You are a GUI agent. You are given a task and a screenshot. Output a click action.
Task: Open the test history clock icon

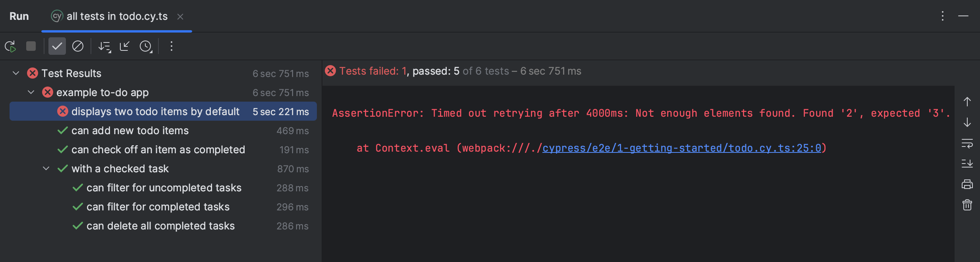146,46
